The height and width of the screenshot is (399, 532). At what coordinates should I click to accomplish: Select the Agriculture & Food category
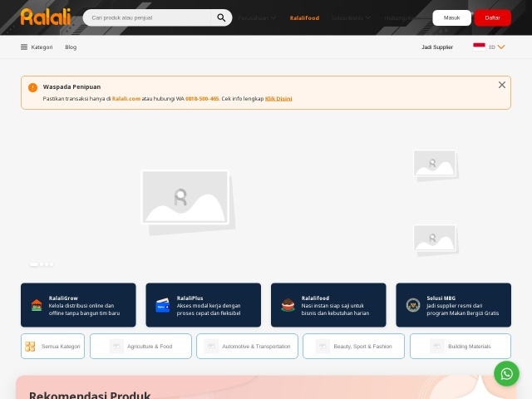pos(140,346)
